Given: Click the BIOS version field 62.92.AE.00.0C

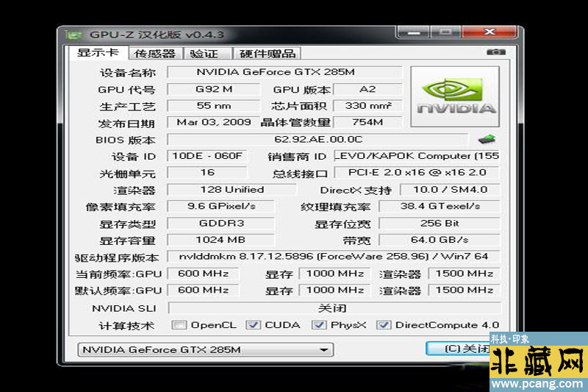Looking at the screenshot, I should point(318,140).
